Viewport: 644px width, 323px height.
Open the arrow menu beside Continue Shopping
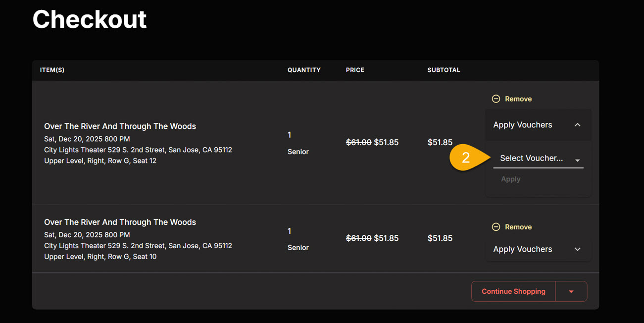pos(571,291)
